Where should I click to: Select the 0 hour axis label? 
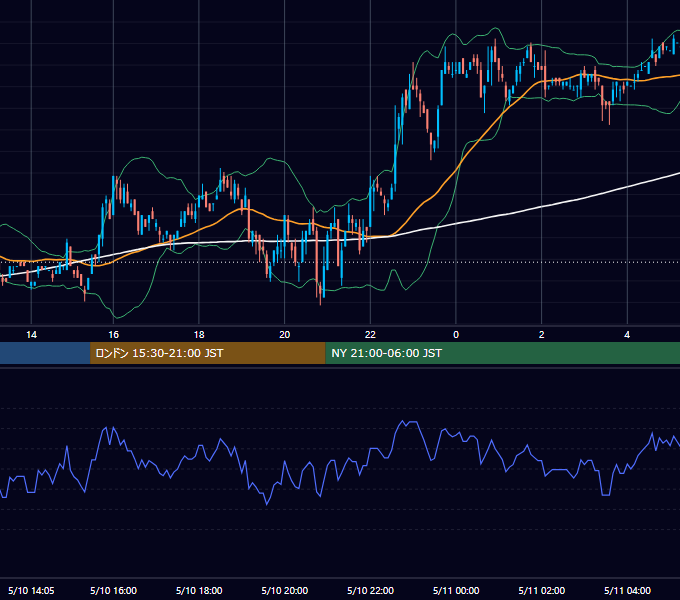[456, 335]
